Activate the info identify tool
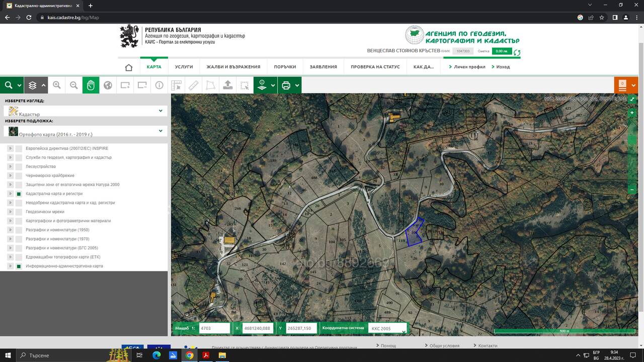644x362 pixels. [x=159, y=85]
